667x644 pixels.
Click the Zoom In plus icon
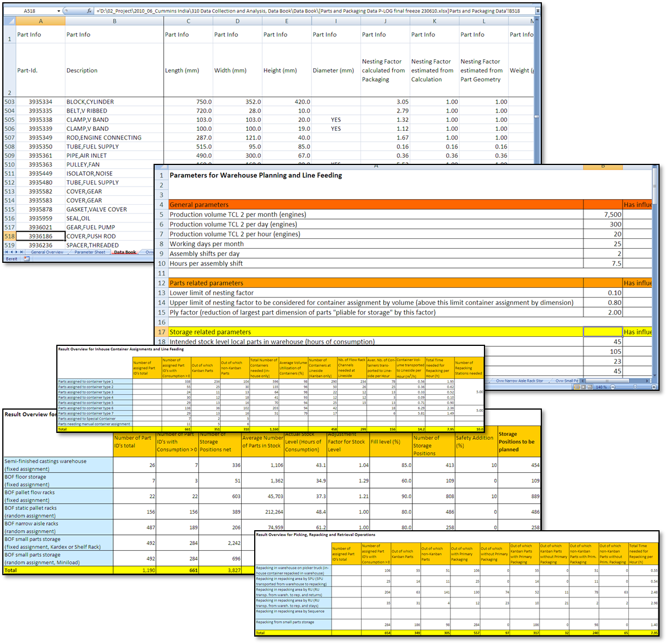pos(654,386)
